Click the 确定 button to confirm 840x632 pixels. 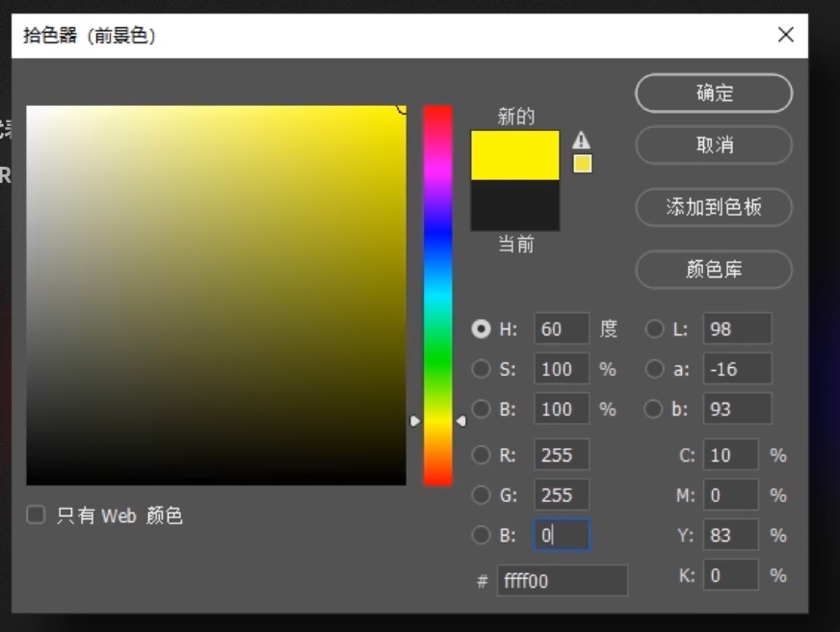pos(714,93)
